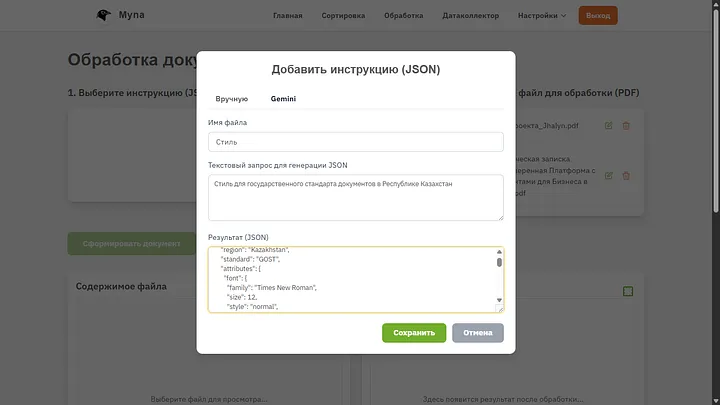Click trash icon for the business note PDF
Image resolution: width=720 pixels, height=405 pixels.
(x=626, y=175)
